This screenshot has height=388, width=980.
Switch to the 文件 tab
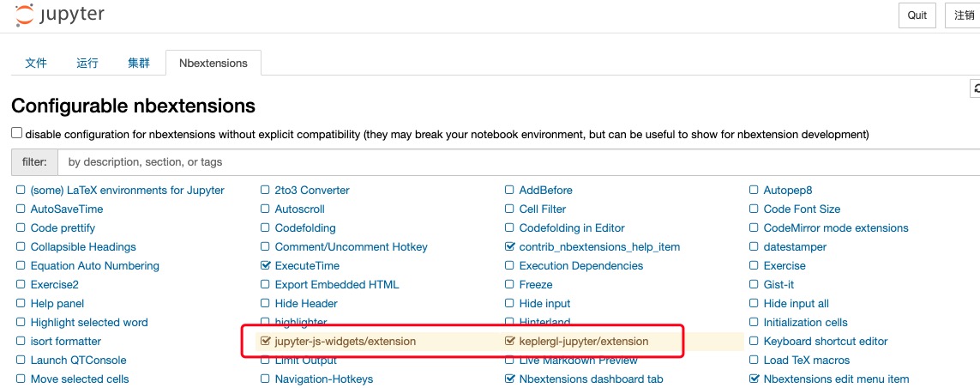[x=36, y=64]
